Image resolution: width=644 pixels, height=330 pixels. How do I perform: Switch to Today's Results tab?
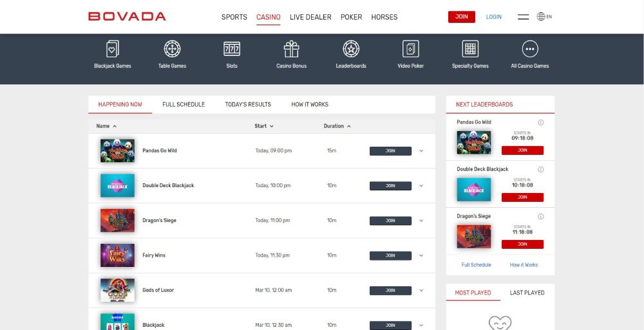pyautogui.click(x=248, y=105)
